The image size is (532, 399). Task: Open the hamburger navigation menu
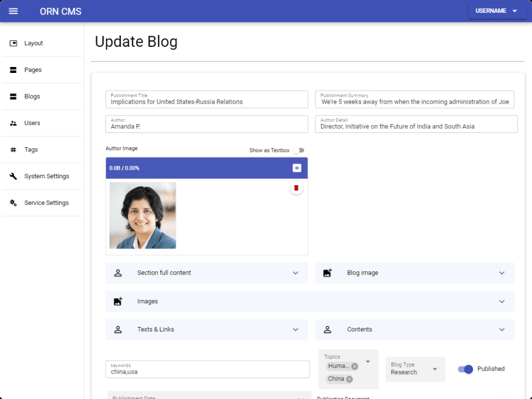pos(13,11)
